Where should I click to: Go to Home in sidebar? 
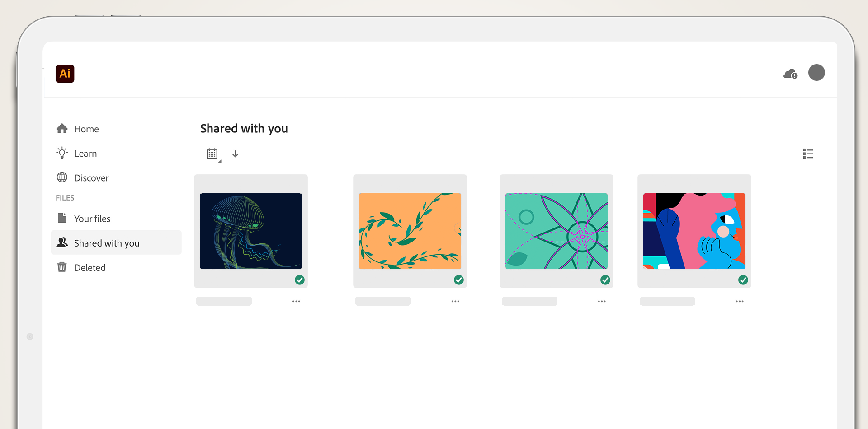pyautogui.click(x=86, y=129)
